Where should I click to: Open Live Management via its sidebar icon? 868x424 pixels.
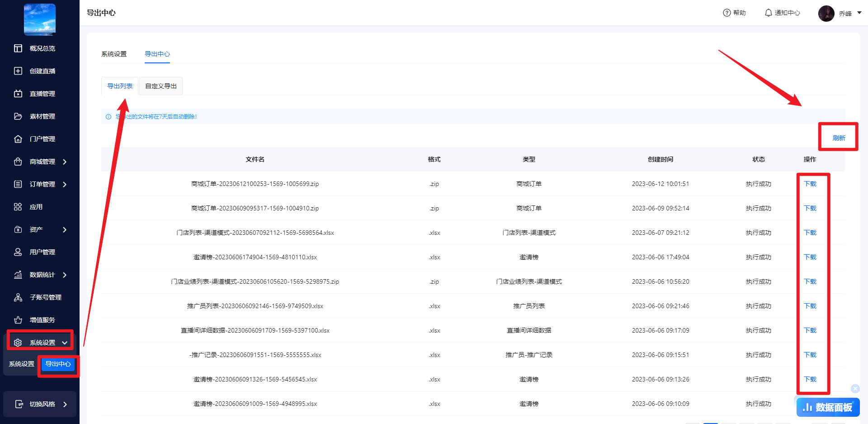tap(18, 94)
